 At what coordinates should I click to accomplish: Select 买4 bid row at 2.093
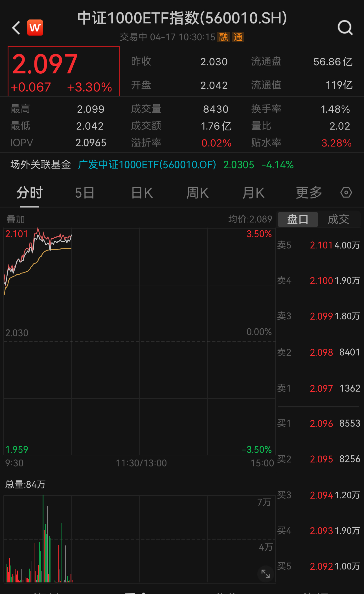click(319, 530)
